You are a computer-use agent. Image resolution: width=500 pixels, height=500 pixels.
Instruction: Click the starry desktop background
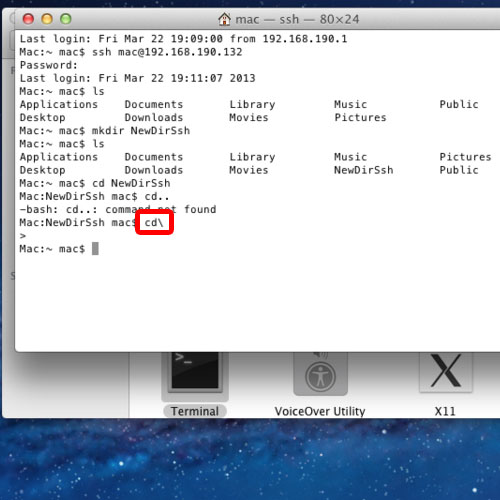[x=250, y=460]
